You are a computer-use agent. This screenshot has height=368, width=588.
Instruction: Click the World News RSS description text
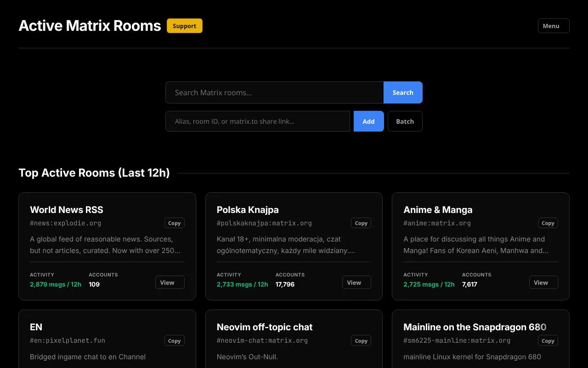click(105, 245)
